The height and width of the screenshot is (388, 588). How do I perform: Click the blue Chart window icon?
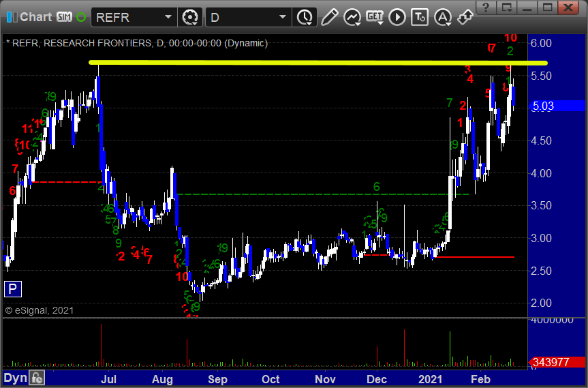click(x=12, y=17)
